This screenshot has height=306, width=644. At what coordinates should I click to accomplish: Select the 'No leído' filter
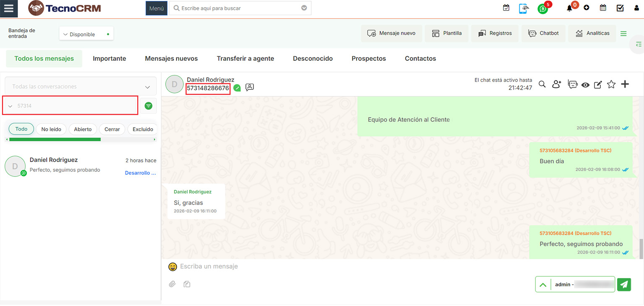[51, 129]
